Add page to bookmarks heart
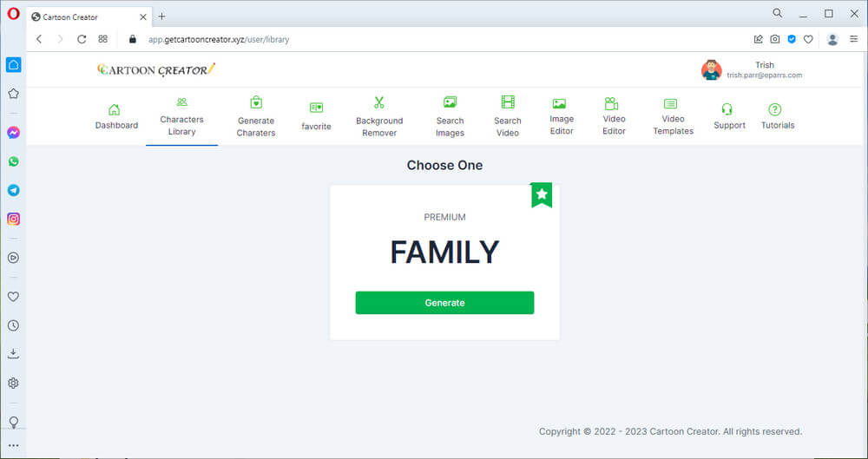 [808, 39]
